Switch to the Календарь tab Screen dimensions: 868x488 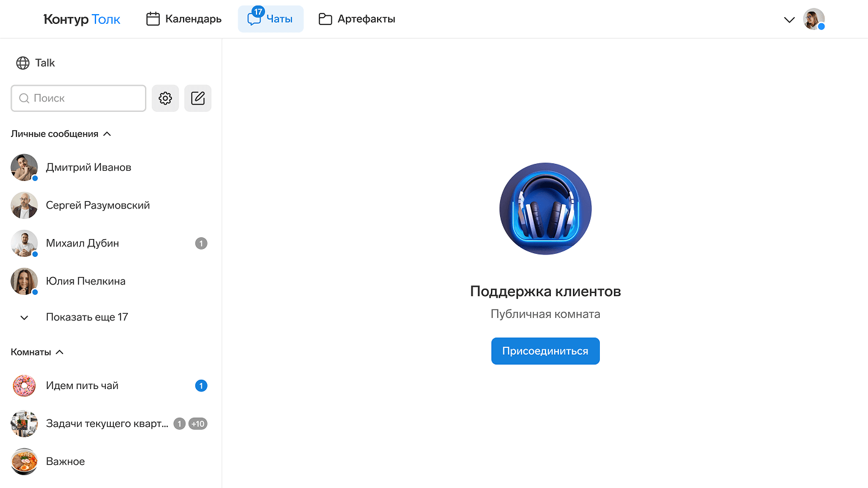click(x=184, y=19)
